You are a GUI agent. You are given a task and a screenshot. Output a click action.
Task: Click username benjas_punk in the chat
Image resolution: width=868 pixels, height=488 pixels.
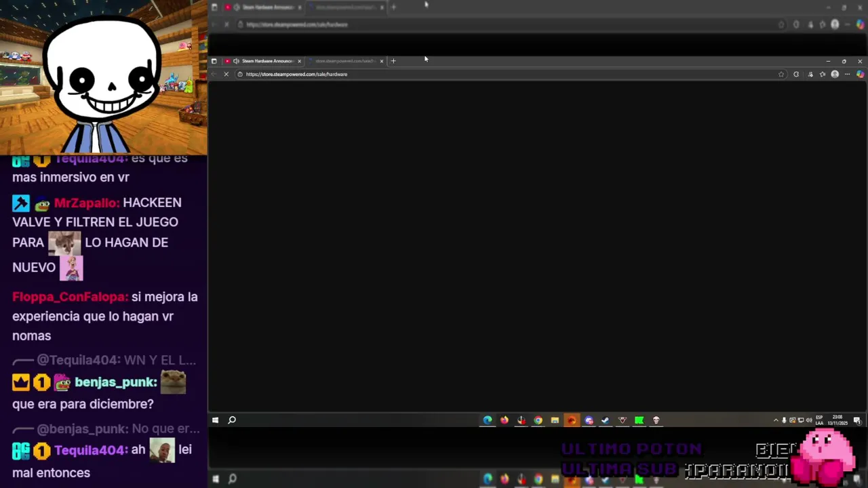coord(116,382)
